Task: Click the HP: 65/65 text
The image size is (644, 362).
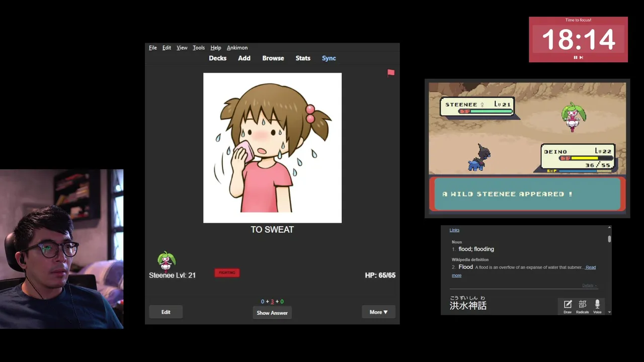Action: [x=380, y=276]
